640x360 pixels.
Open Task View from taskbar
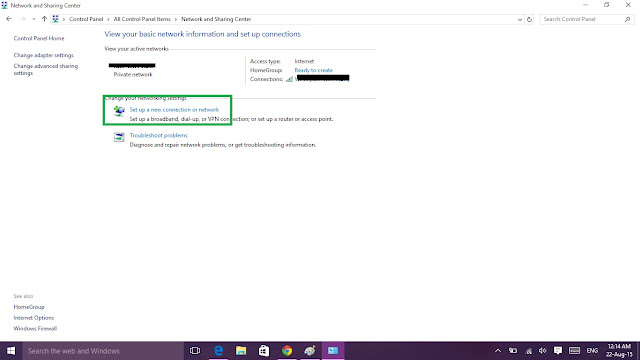195,351
